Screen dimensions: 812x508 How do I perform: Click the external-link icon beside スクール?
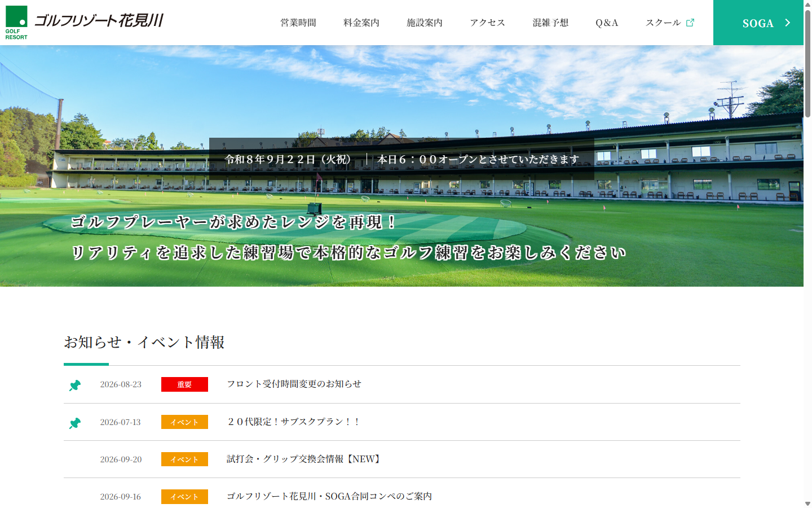point(690,23)
